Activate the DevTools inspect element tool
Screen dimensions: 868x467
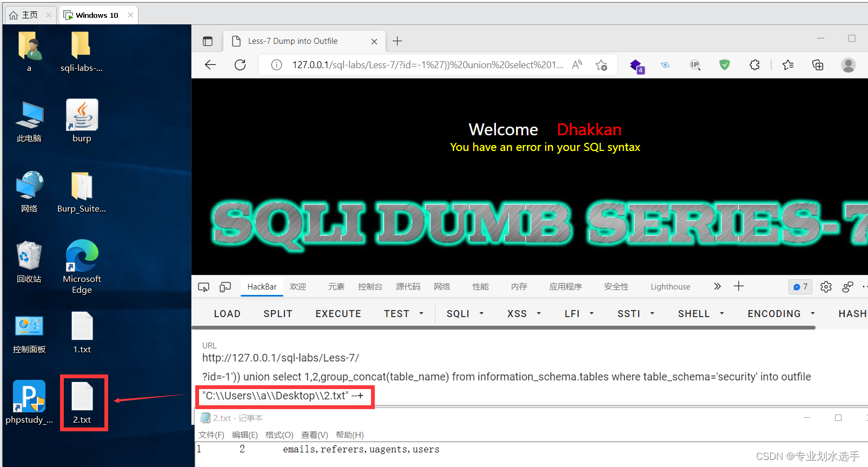coord(203,287)
